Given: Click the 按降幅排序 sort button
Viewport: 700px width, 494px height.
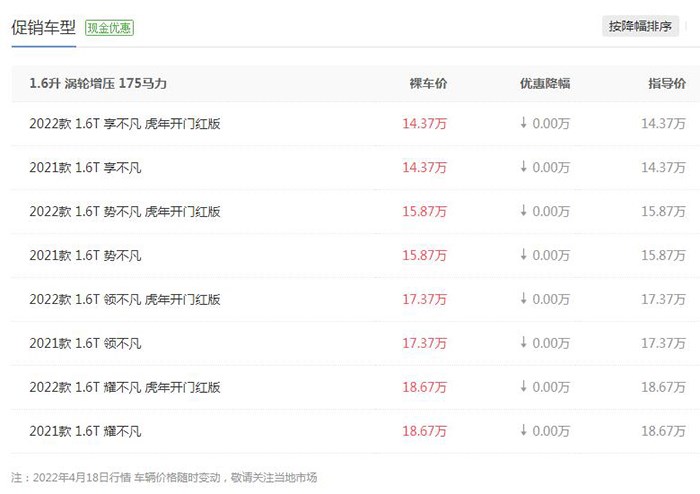Looking at the screenshot, I should 640,26.
